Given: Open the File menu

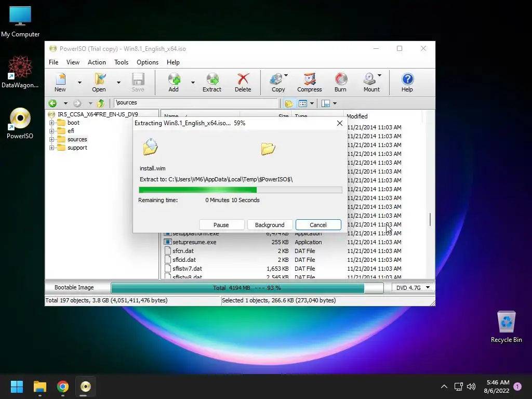Looking at the screenshot, I should tap(54, 62).
